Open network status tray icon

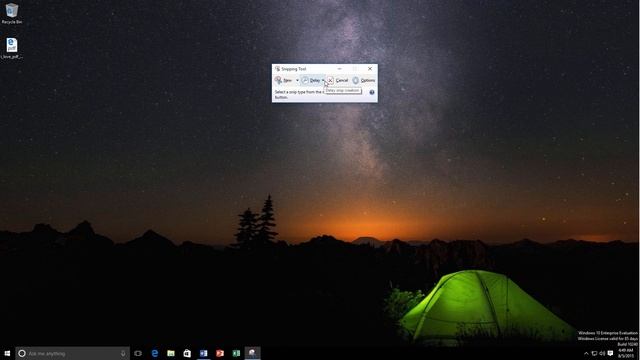pyautogui.click(x=594, y=353)
